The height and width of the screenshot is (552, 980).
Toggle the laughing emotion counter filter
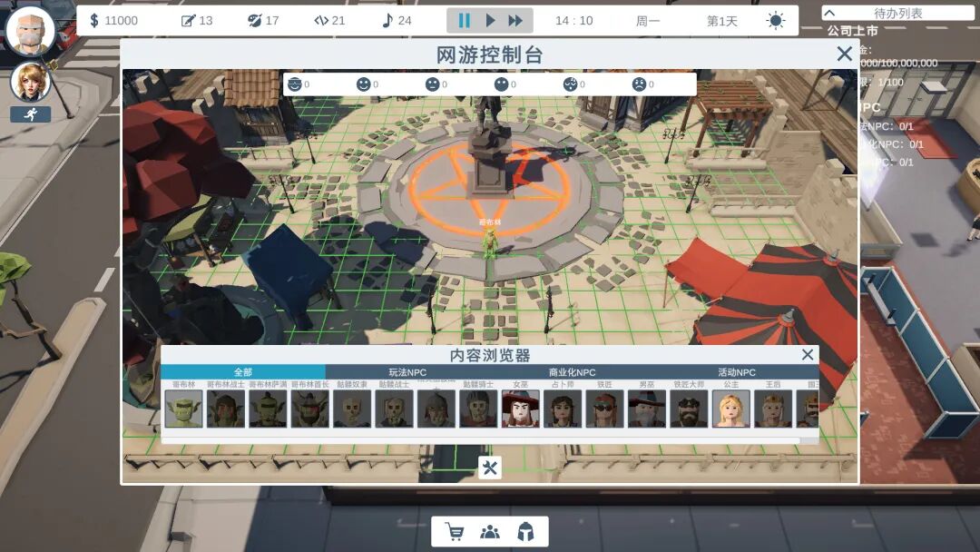tap(294, 83)
